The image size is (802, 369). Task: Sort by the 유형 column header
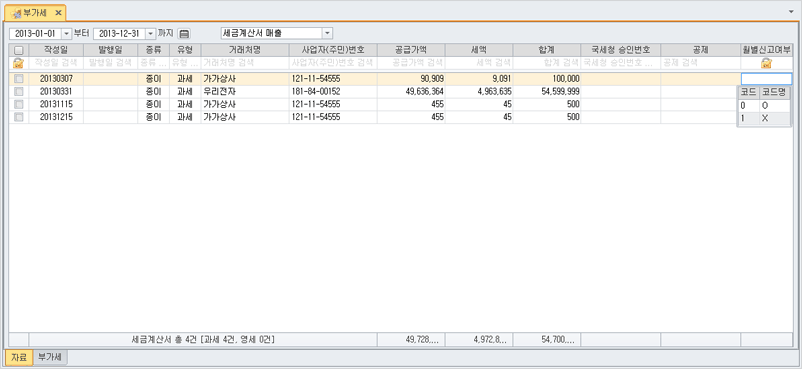[185, 50]
